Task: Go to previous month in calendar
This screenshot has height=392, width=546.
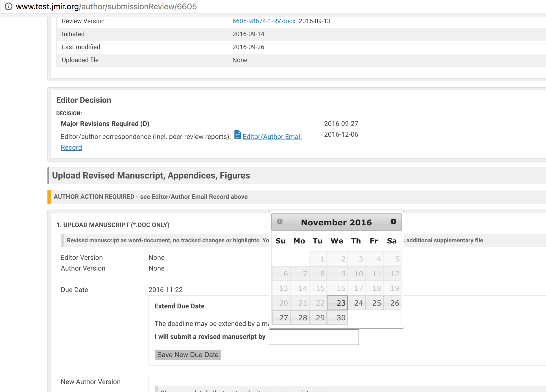Action: coord(280,222)
